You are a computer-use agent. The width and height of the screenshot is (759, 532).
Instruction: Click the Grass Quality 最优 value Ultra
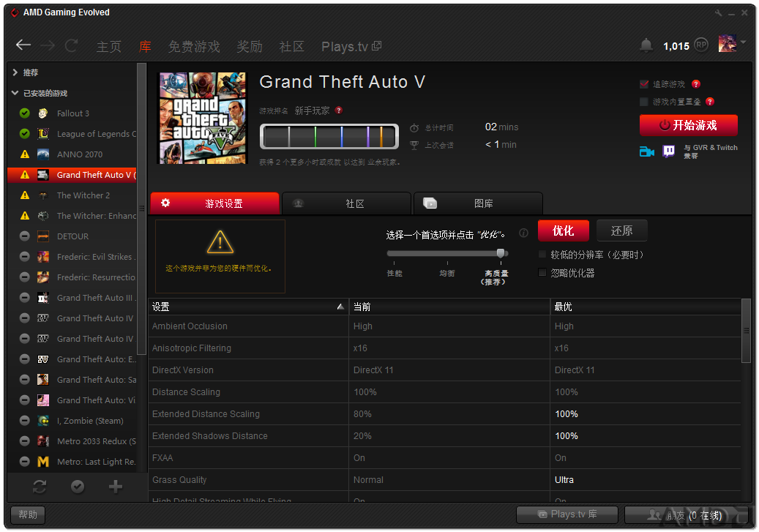click(564, 480)
